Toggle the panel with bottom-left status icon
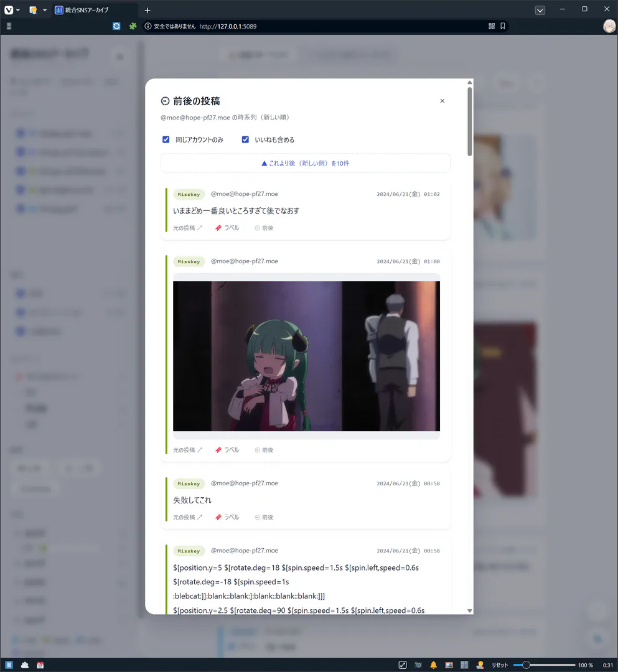The height and width of the screenshot is (672, 618). 9,665
